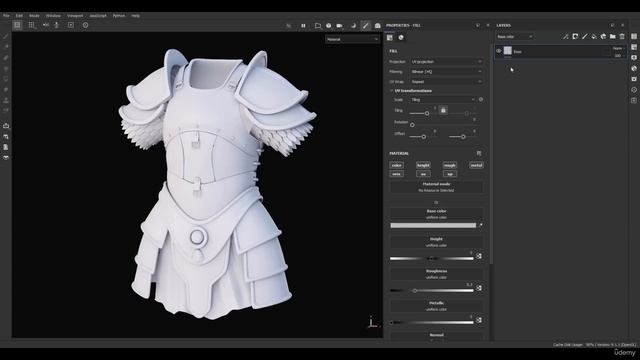The image size is (640, 360).
Task: Click the Material mode resource button
Action: pos(436,187)
